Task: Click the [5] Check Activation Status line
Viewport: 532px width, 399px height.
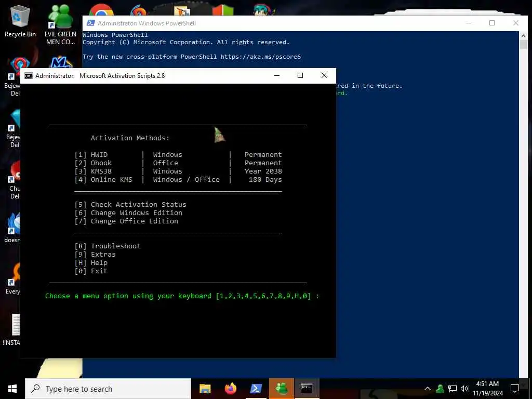Action: (x=130, y=205)
